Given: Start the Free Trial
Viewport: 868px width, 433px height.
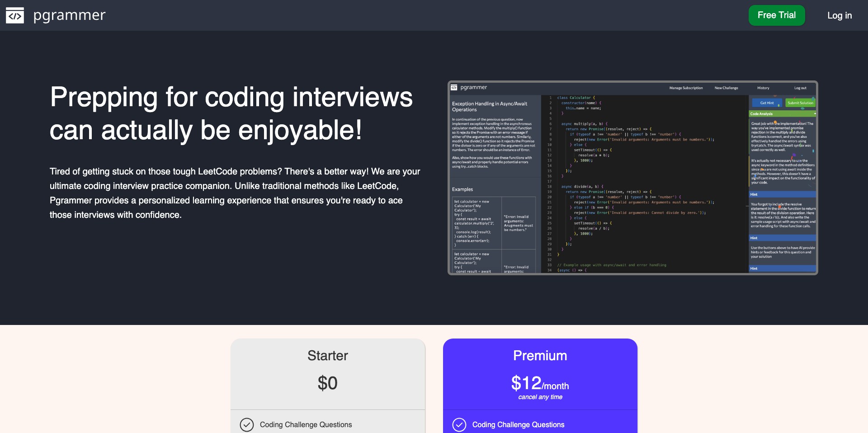Looking at the screenshot, I should pos(777,15).
